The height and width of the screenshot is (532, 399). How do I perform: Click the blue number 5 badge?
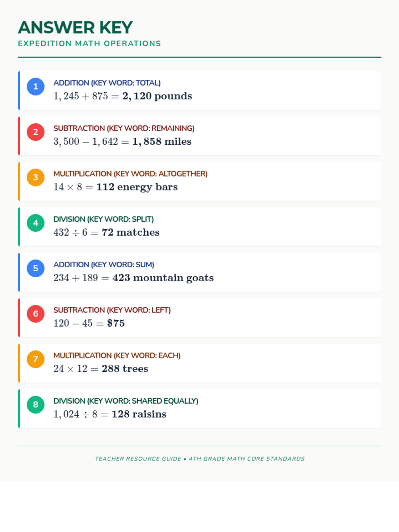[x=36, y=268]
